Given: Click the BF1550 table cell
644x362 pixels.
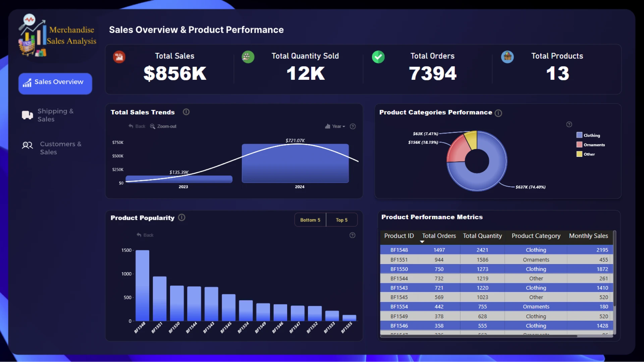Looking at the screenshot, I should (399, 269).
